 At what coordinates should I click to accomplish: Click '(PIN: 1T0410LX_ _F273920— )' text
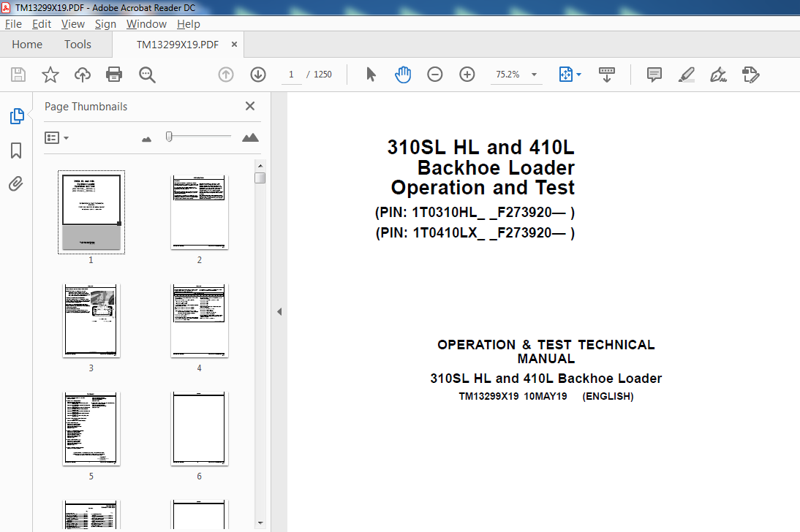[475, 232]
